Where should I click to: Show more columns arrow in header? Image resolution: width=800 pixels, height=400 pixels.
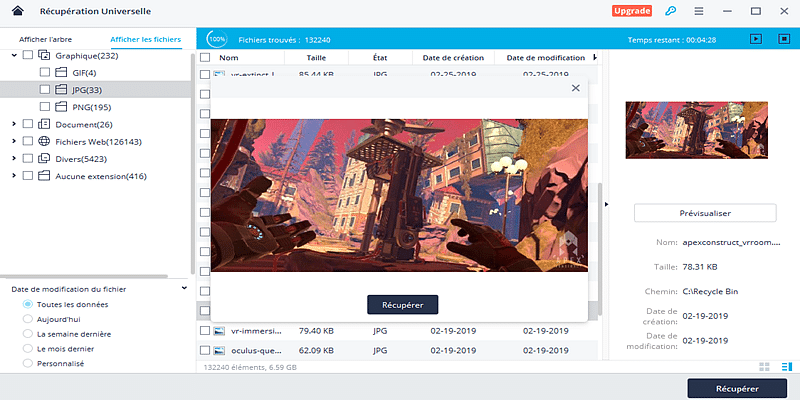coord(595,58)
